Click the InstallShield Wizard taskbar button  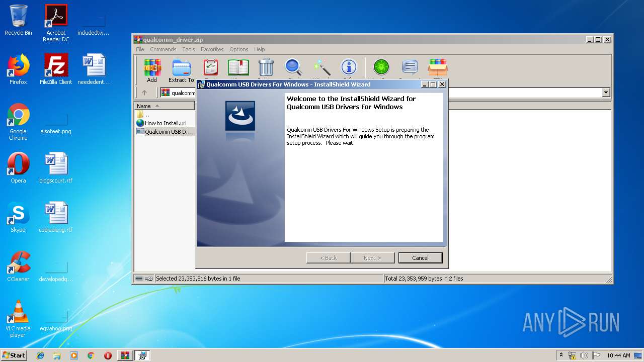142,355
